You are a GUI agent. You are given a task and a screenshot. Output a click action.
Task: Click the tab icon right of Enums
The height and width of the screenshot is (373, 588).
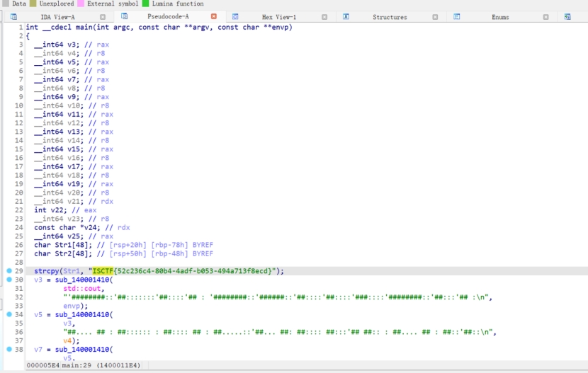pyautogui.click(x=567, y=16)
